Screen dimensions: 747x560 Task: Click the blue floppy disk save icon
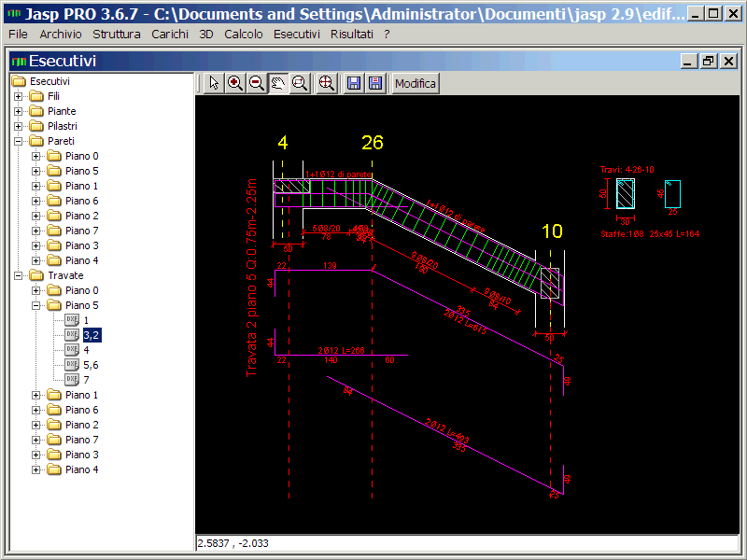[x=354, y=83]
